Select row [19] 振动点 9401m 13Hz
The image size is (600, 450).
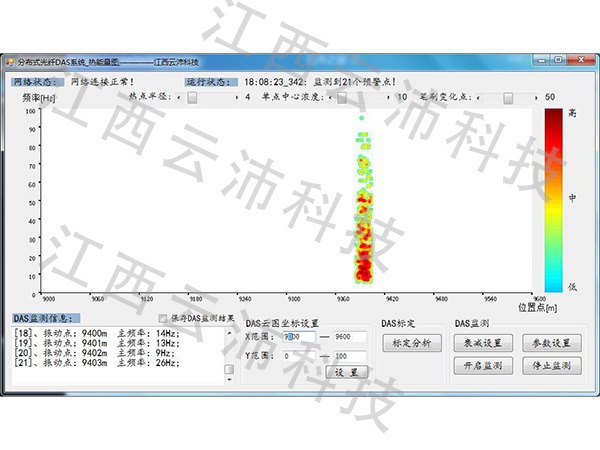[97, 343]
